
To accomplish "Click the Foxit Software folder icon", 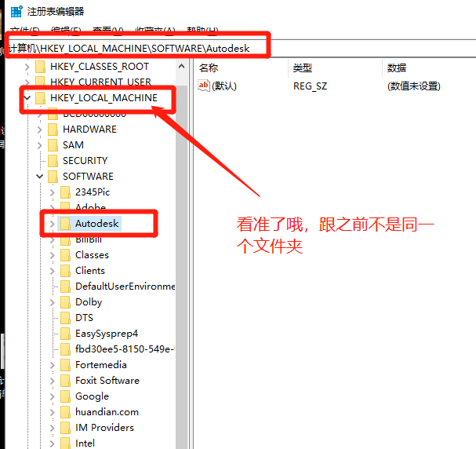I will click(65, 381).
